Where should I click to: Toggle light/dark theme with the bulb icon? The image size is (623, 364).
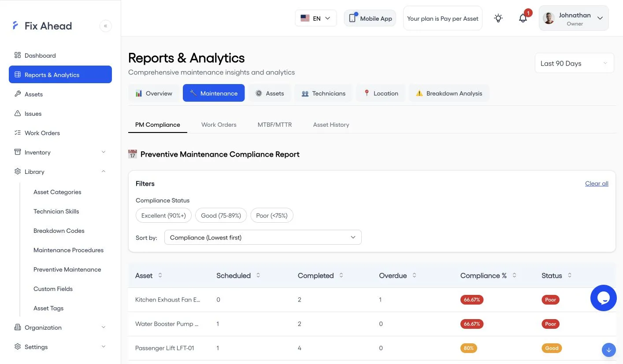498,18
